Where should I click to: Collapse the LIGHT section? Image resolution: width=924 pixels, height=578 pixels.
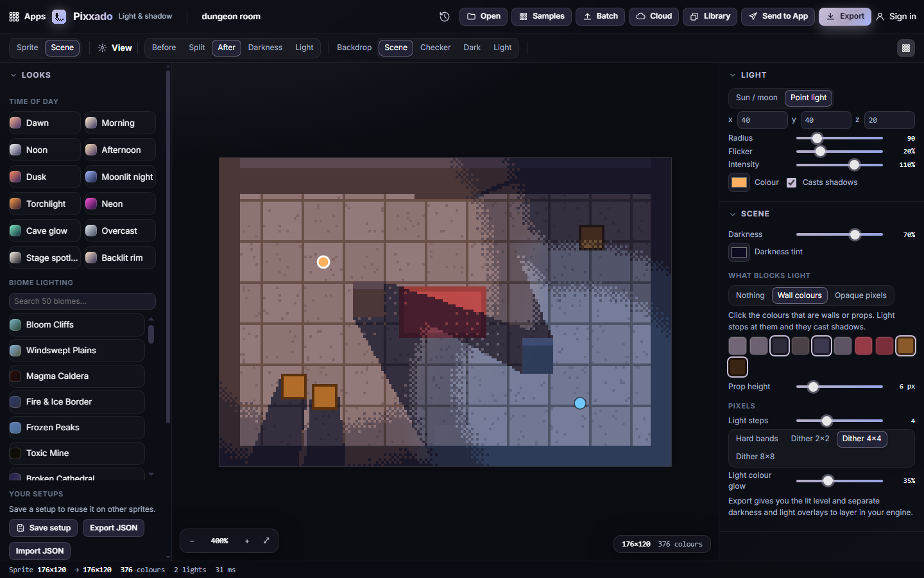click(x=733, y=75)
